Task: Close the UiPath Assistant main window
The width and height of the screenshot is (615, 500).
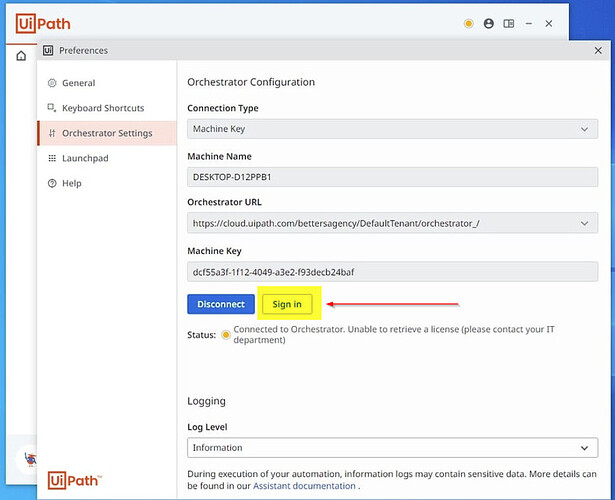Action: (549, 24)
